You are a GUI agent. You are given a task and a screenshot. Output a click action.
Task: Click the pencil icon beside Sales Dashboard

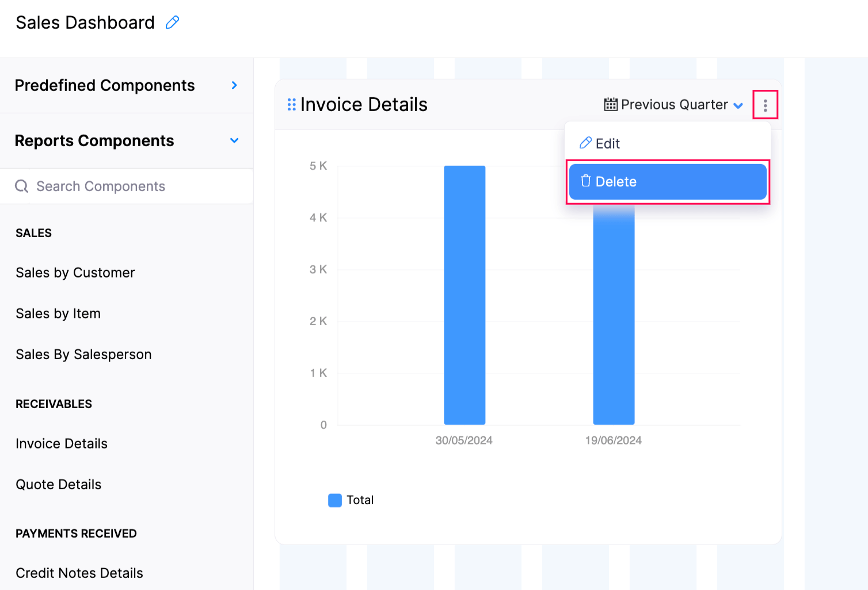pos(172,22)
